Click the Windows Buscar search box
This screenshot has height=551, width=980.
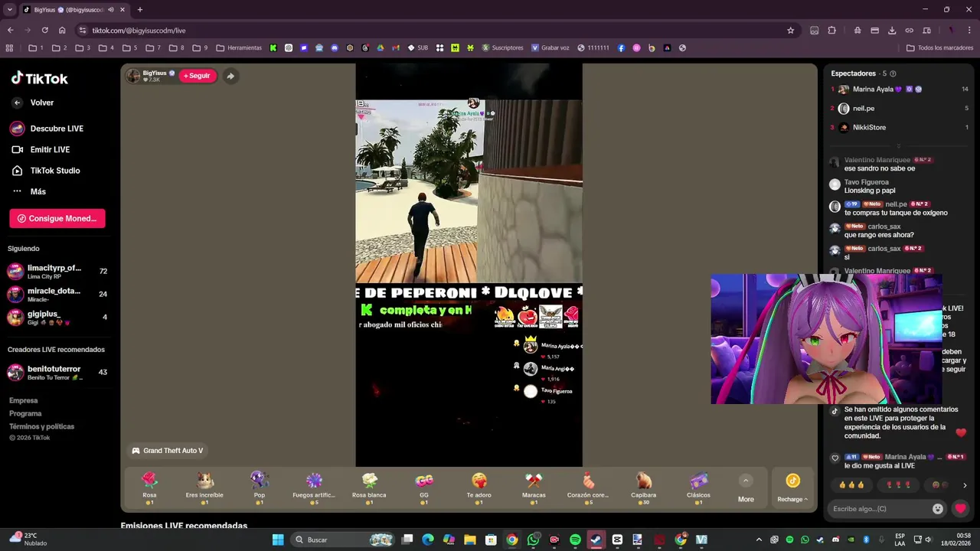click(x=344, y=540)
